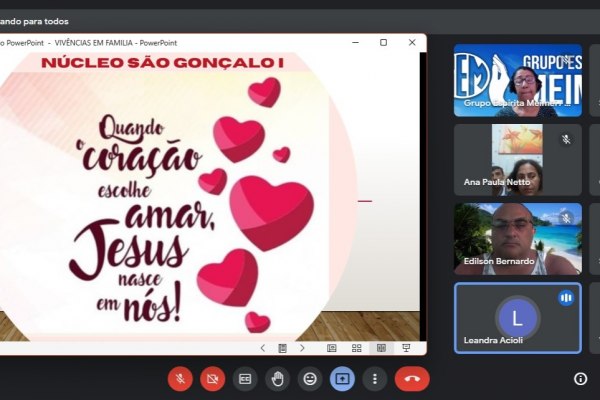
Task: Go to previous slide arrow in PowerPoint
Action: [x=263, y=348]
